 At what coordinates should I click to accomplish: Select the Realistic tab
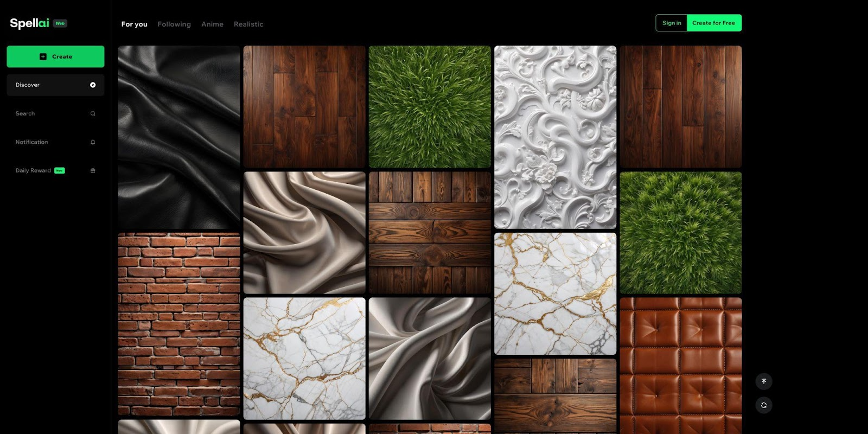click(248, 24)
